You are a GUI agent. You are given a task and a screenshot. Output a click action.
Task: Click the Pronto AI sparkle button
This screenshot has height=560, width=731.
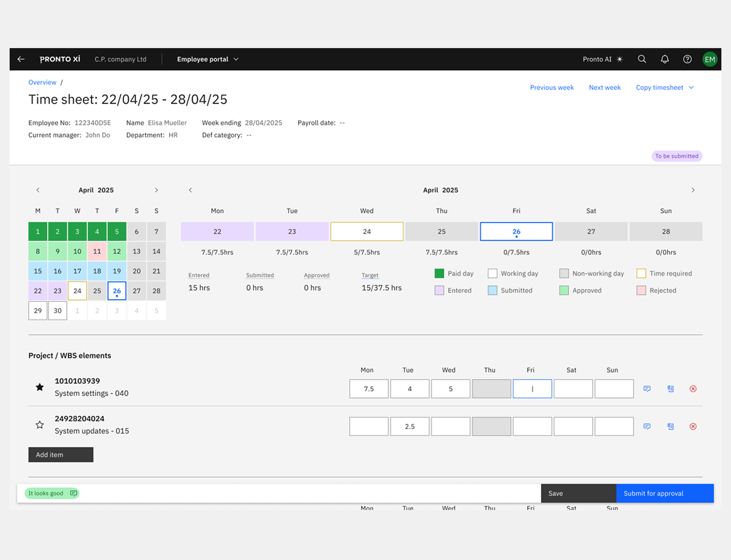(603, 59)
